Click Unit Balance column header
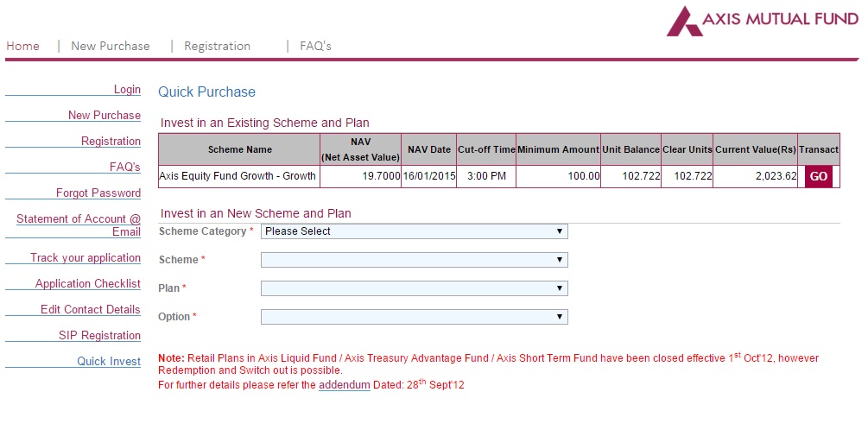Viewport: 868px width, 430px height. click(x=631, y=149)
